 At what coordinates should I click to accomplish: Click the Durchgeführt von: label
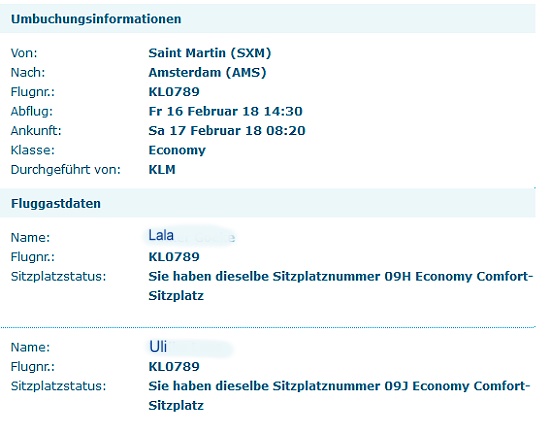(x=66, y=170)
